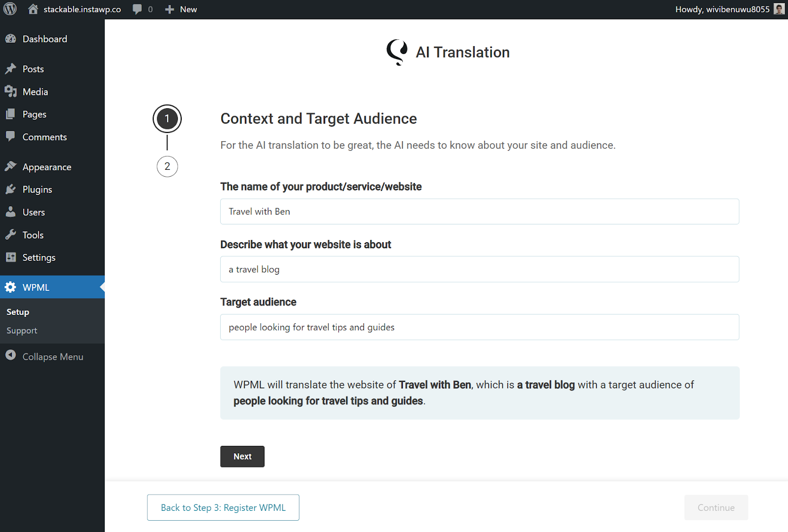Click the WordPress logo icon
This screenshot has width=788, height=532.
(10, 9)
